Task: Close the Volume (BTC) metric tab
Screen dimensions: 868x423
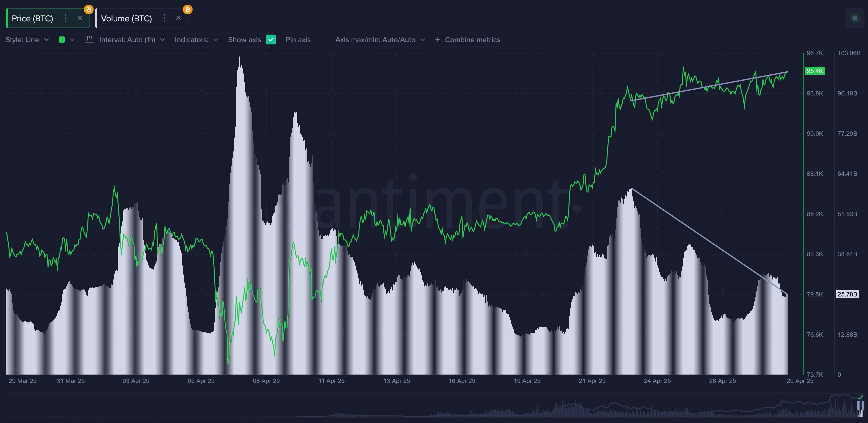Action: click(178, 18)
